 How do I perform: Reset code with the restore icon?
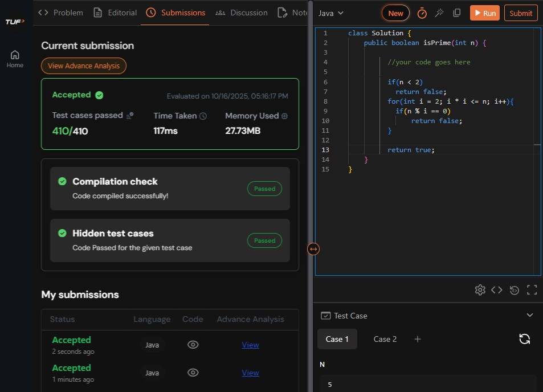coord(515,290)
